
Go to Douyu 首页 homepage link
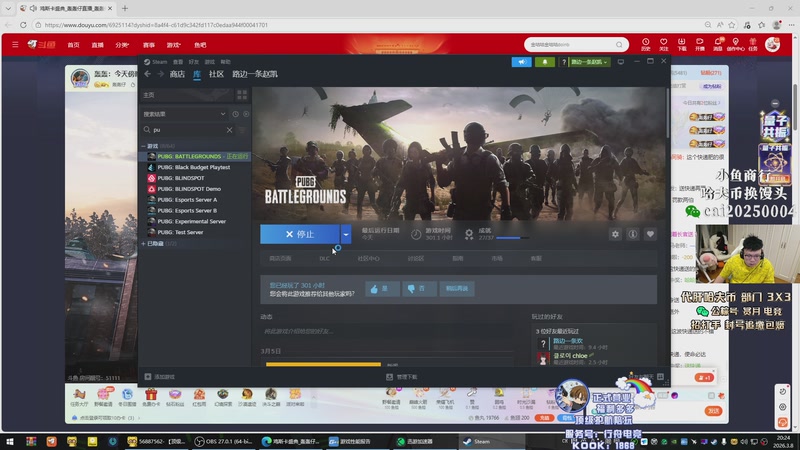[73, 45]
